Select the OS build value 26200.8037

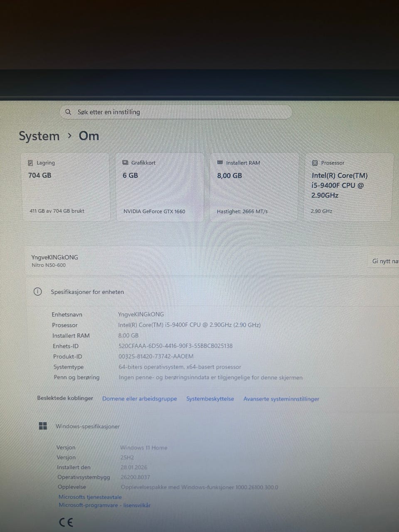135,477
